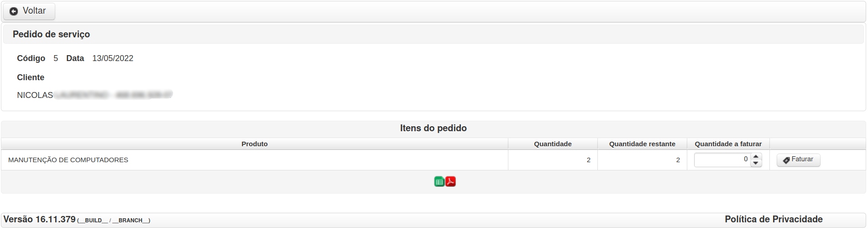The height and width of the screenshot is (236, 868).
Task: Select the MANUTENÇÃO DE COMPUTADORES row
Action: click(x=433, y=160)
